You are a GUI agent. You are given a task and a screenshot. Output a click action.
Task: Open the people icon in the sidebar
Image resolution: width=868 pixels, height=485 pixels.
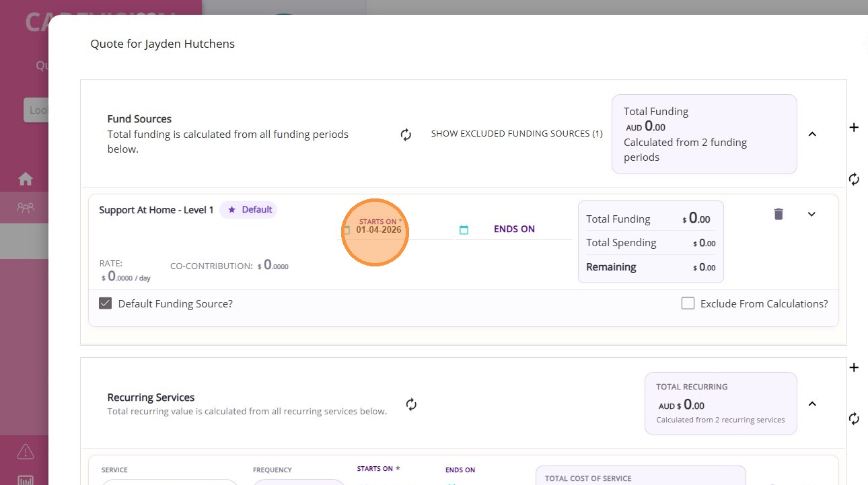[x=26, y=208]
